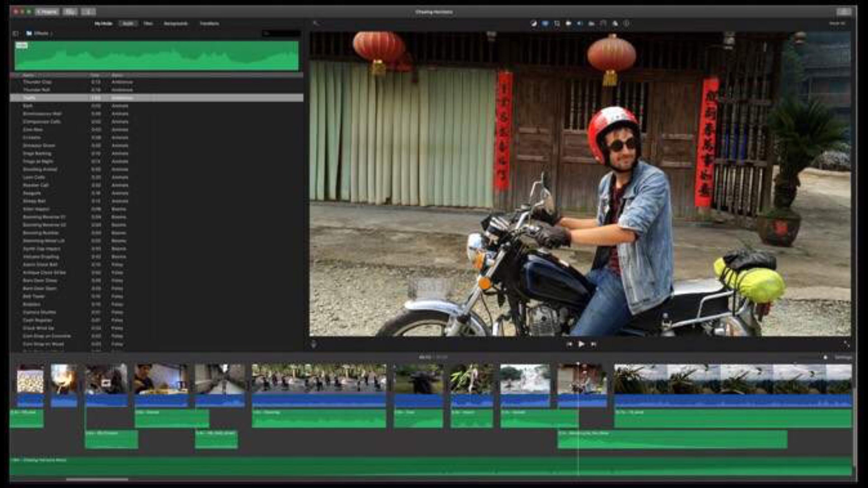Play the movie in the viewer

(x=581, y=344)
